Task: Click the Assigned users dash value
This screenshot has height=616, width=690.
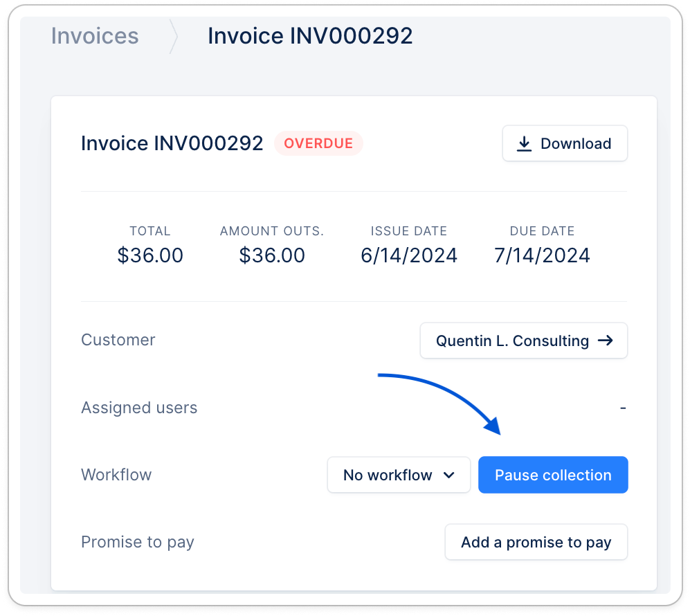Action: click(623, 408)
